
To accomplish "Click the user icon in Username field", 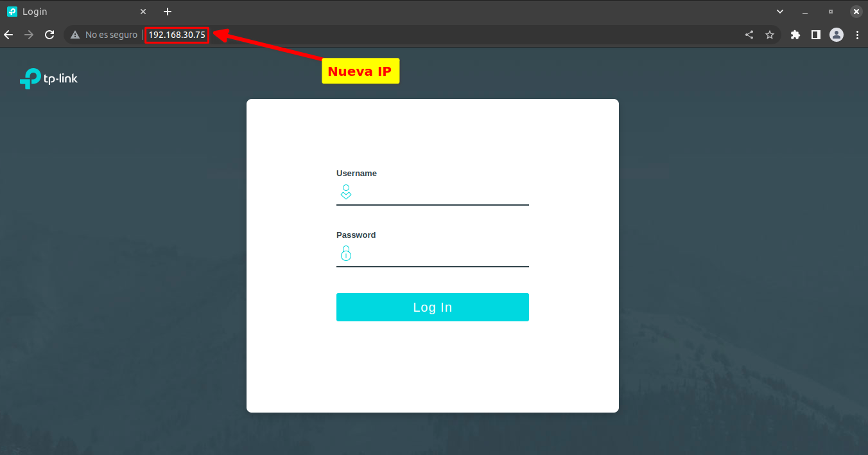I will (346, 192).
